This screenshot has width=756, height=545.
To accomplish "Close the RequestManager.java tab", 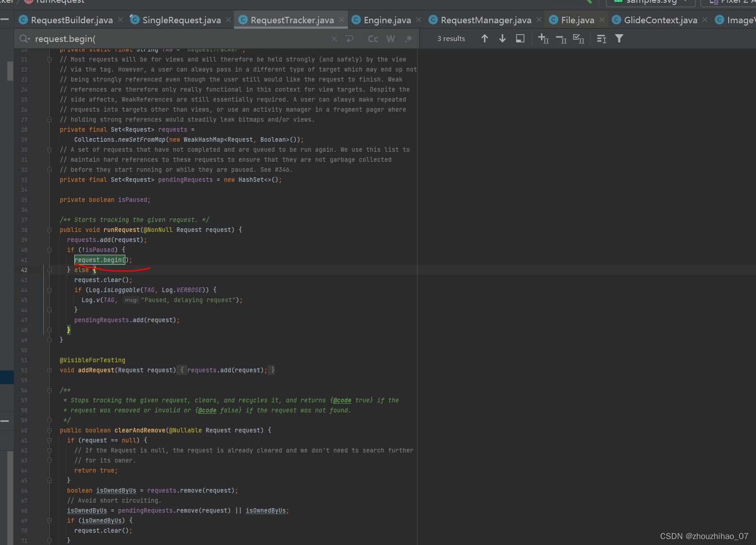I will coord(539,20).
